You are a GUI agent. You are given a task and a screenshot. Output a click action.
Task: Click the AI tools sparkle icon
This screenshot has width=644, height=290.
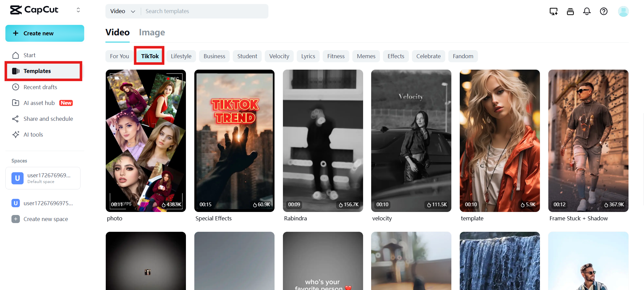pos(15,135)
